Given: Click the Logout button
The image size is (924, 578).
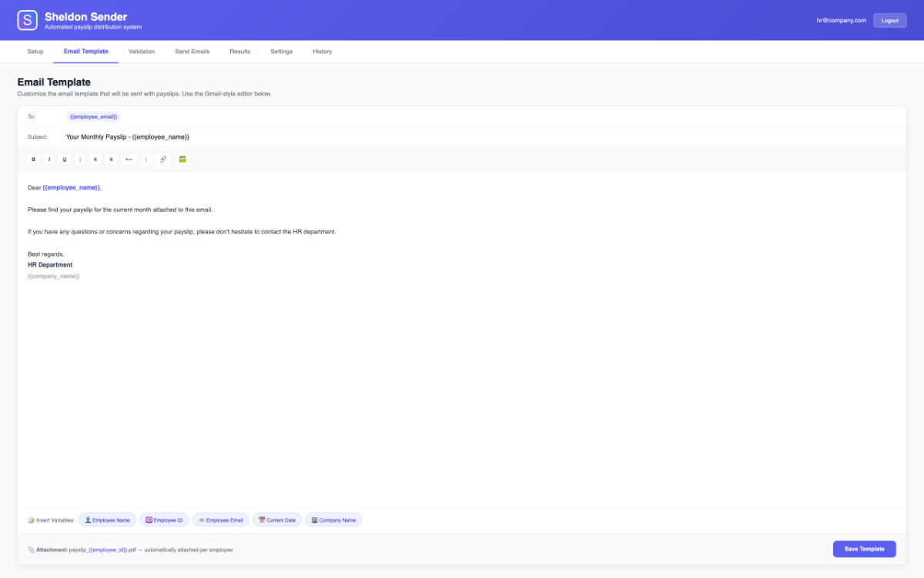Looking at the screenshot, I should coord(889,20).
